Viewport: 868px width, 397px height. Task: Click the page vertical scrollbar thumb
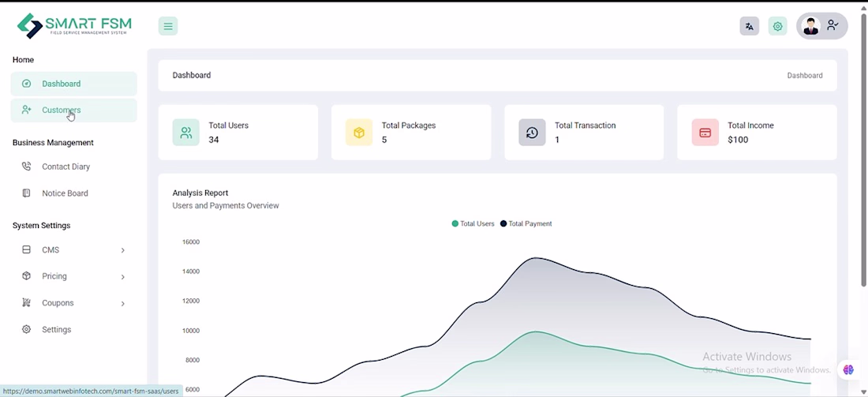pos(863,148)
